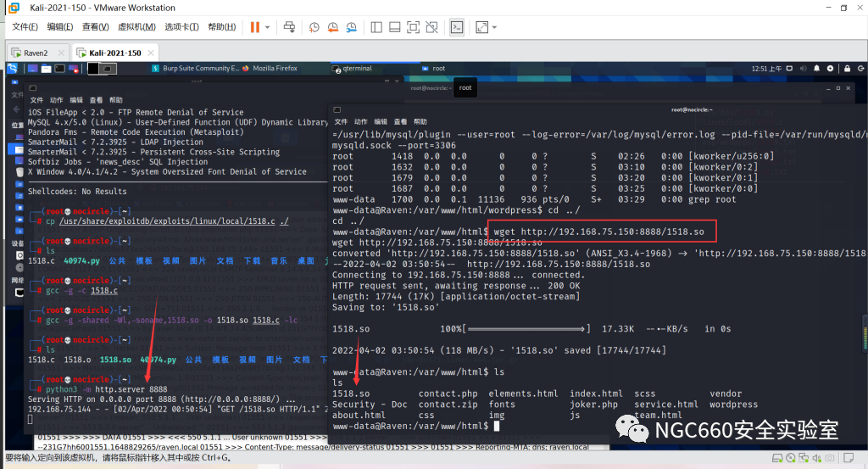Image resolution: width=868 pixels, height=469 pixels.
Task: Switch to first workspace in panel pager
Action: click(93, 69)
